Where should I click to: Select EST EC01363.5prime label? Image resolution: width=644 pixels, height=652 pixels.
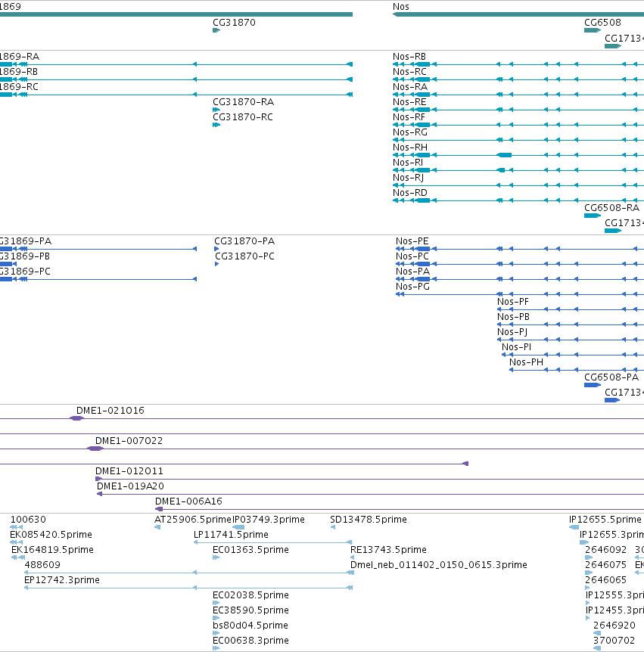coord(250,550)
